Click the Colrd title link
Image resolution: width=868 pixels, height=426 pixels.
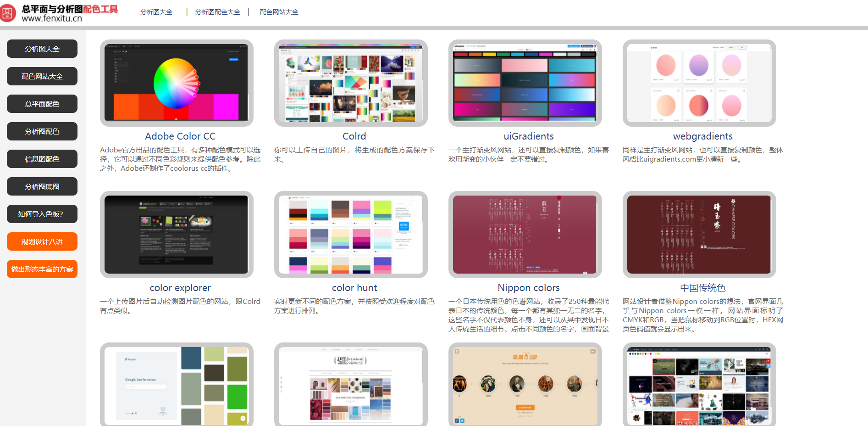pos(354,136)
